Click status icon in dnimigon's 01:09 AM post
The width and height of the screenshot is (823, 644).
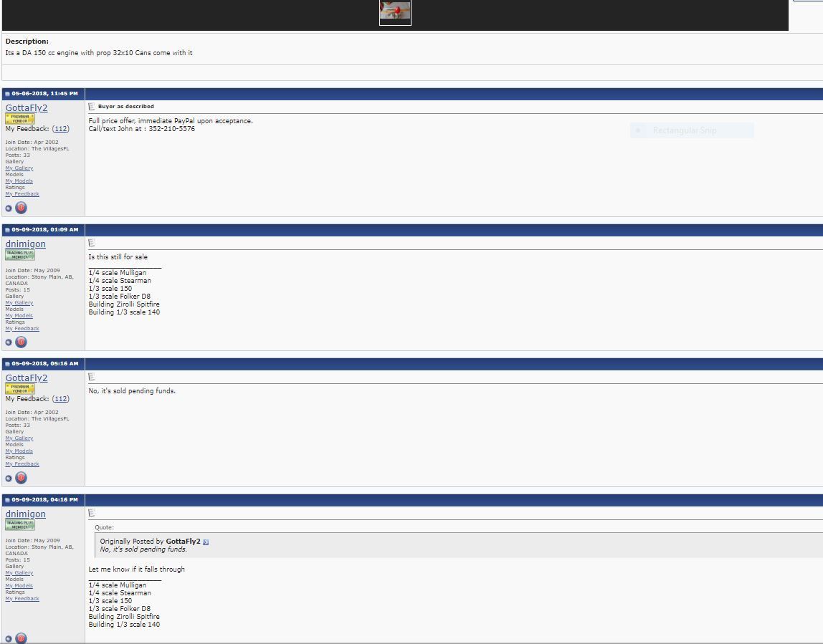(x=9, y=342)
